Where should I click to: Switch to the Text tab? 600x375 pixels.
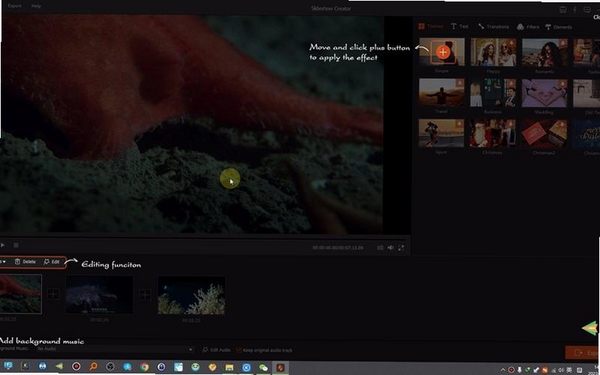click(x=460, y=26)
